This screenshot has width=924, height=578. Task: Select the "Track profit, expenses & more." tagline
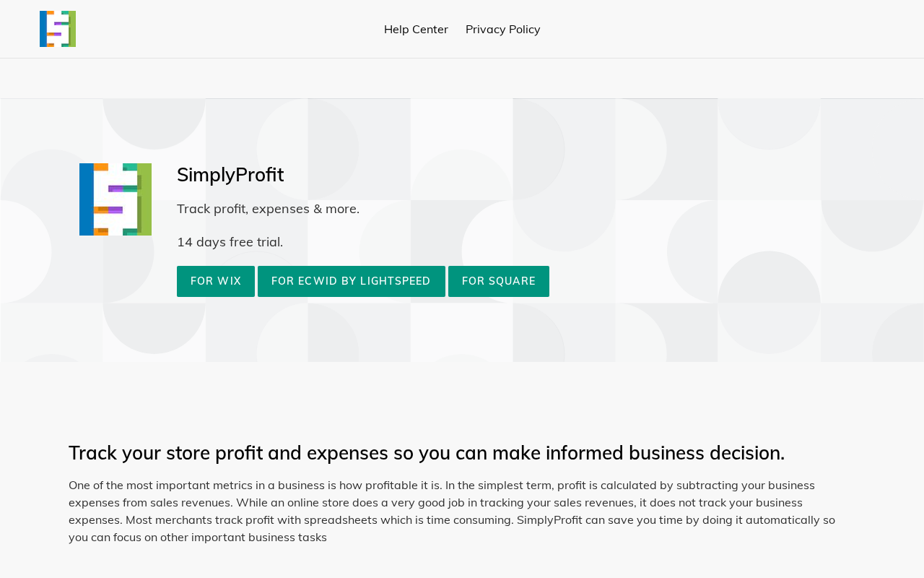[268, 209]
